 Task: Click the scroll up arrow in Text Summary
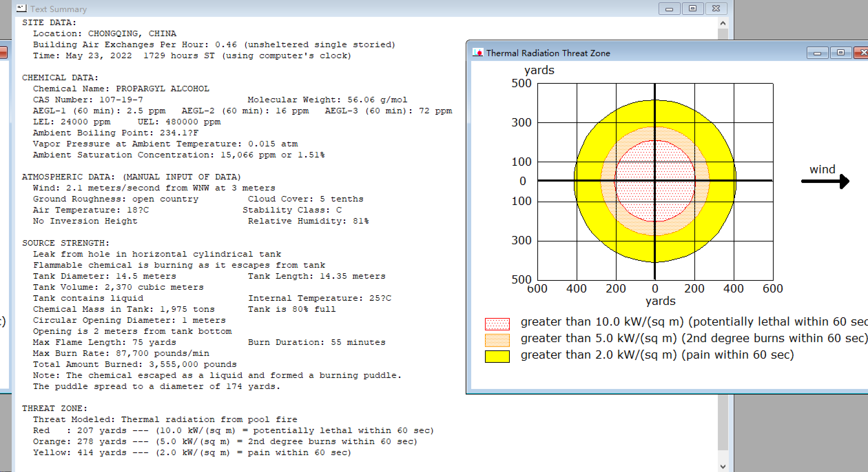(723, 23)
